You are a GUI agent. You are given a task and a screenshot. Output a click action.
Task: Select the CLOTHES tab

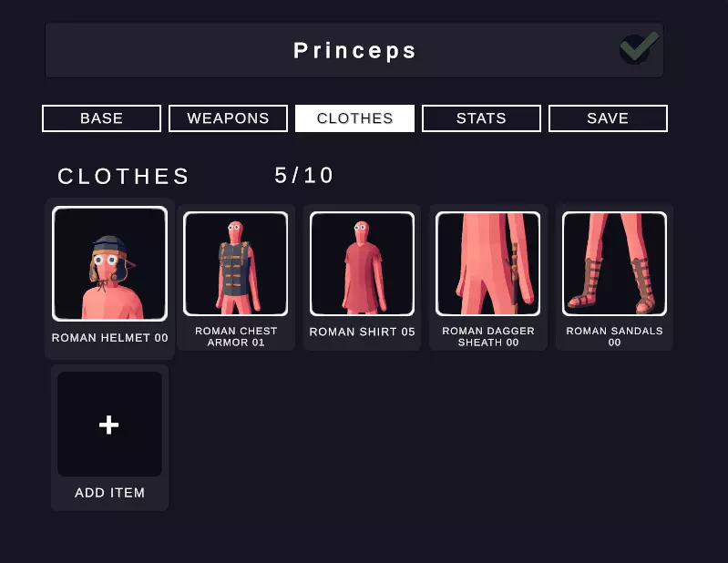point(354,118)
